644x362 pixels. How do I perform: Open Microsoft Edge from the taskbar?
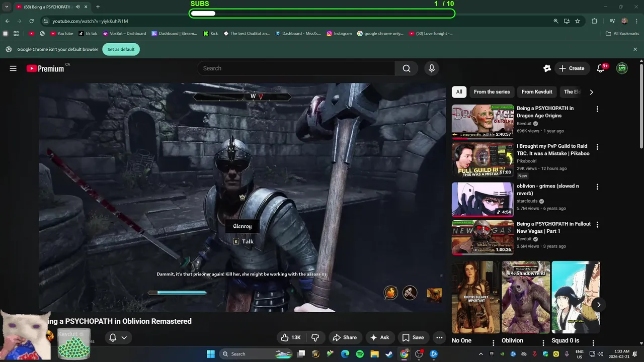point(345,354)
